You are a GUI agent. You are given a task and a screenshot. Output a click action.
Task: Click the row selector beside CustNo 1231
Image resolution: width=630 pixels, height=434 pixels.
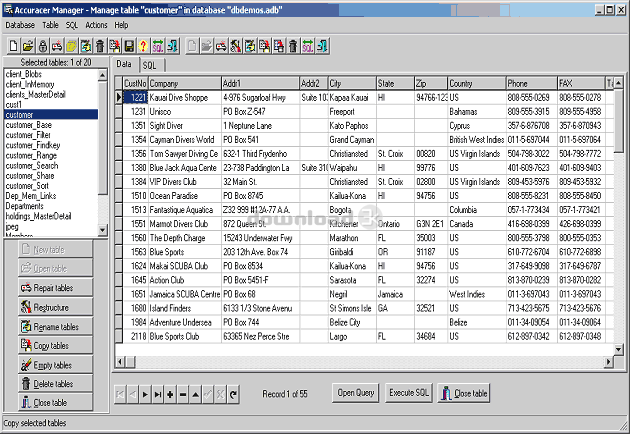click(119, 112)
